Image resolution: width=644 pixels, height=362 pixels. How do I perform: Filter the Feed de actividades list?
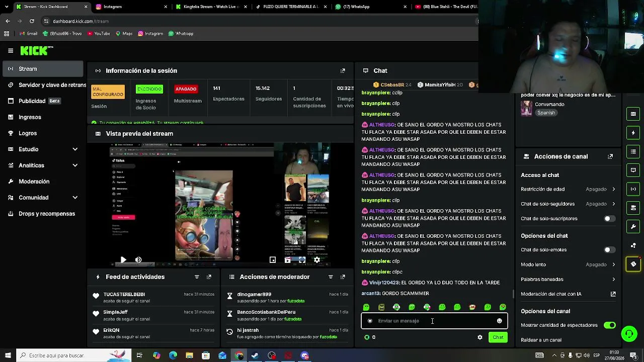[197, 277]
